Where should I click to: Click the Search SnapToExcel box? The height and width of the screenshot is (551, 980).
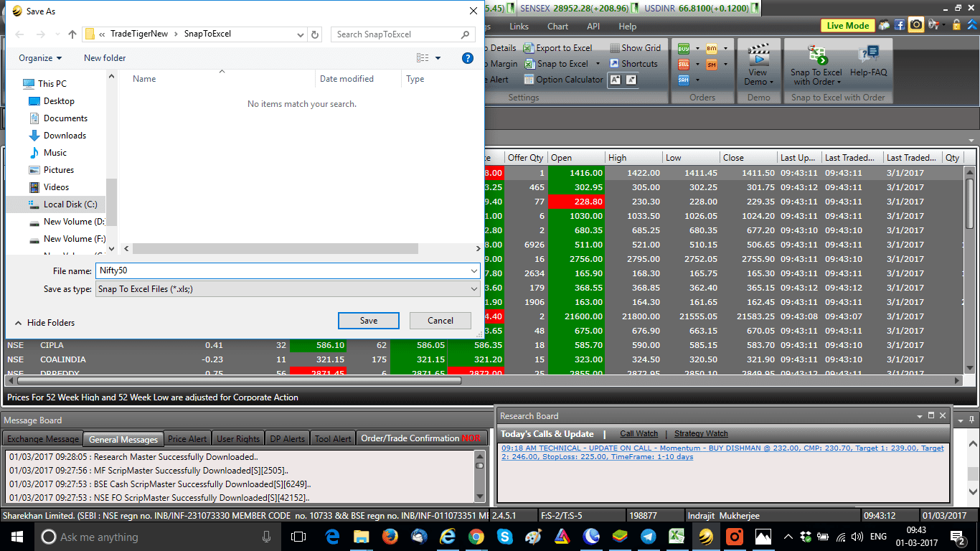pos(403,34)
